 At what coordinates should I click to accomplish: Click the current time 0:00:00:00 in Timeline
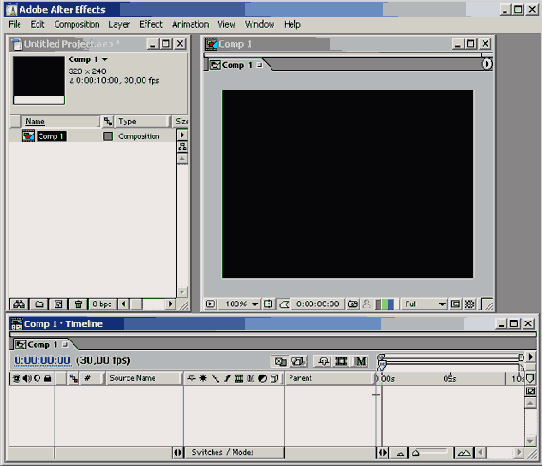[x=42, y=361]
